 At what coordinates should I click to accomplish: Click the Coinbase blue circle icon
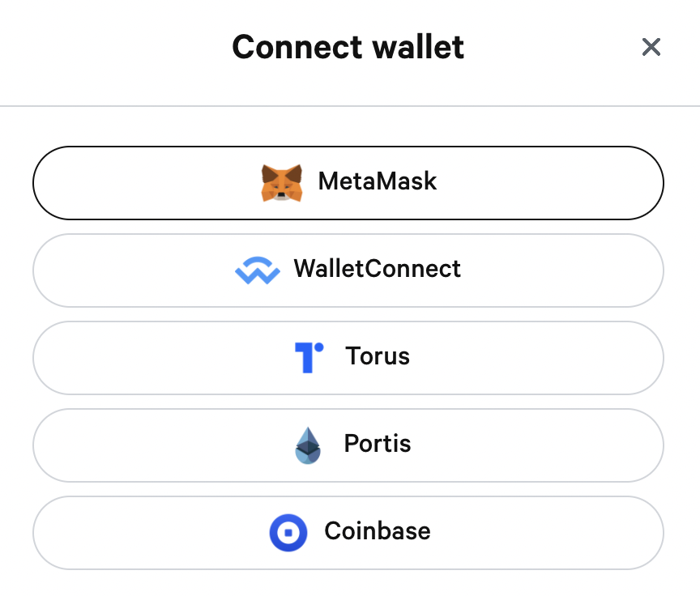point(288,533)
